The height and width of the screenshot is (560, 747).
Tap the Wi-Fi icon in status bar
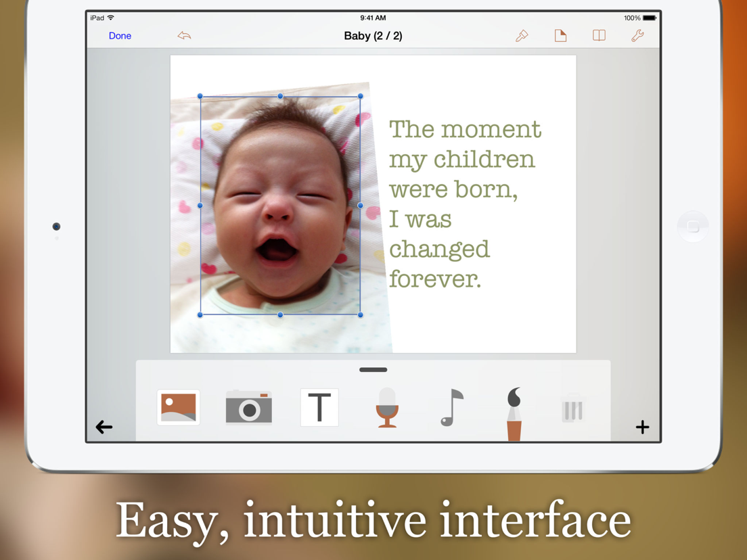(111, 18)
